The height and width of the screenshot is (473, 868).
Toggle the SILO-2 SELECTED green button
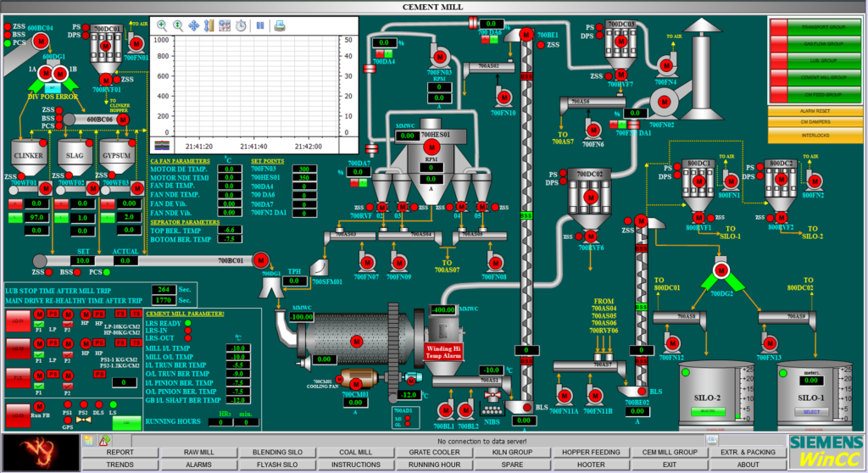(708, 411)
